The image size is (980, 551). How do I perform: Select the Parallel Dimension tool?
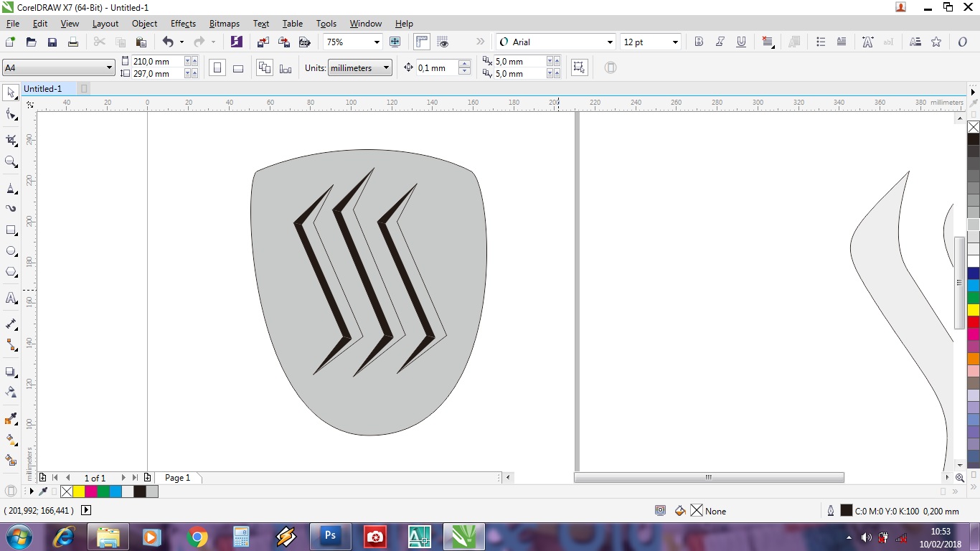click(x=11, y=324)
